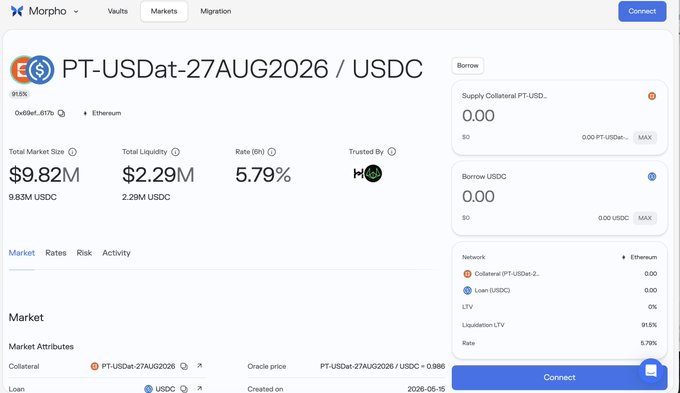Viewport: 680px width, 393px height.
Task: Click the 2.29M USDC text
Action: [146, 197]
